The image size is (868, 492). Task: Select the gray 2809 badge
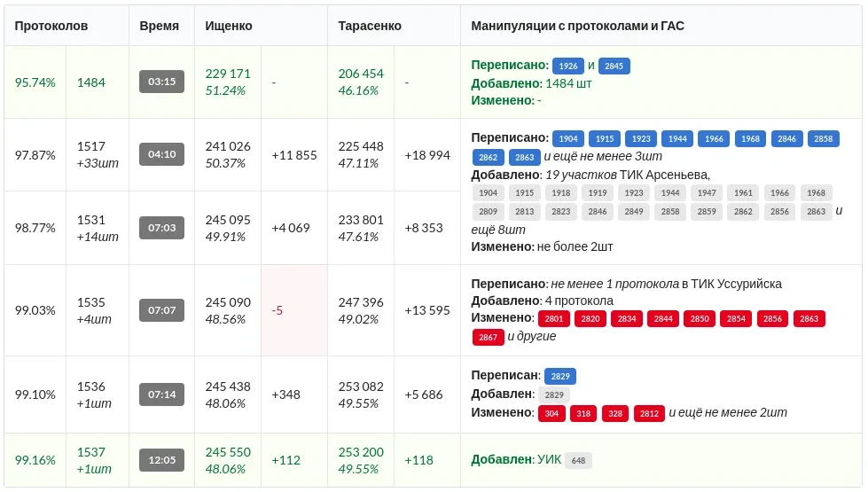tap(488, 211)
